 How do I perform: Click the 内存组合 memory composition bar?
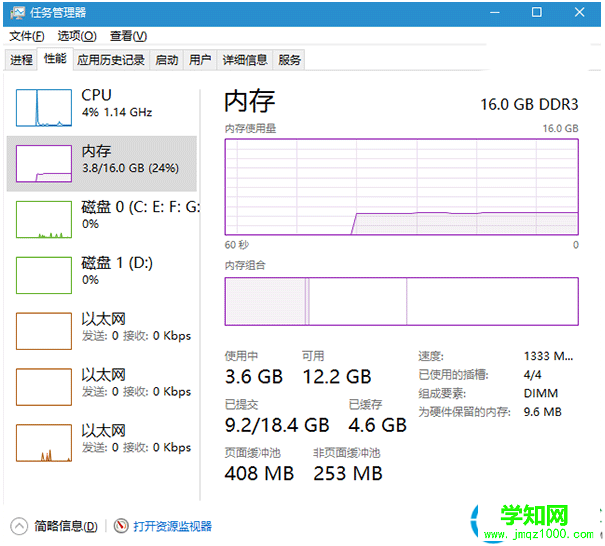(x=402, y=301)
